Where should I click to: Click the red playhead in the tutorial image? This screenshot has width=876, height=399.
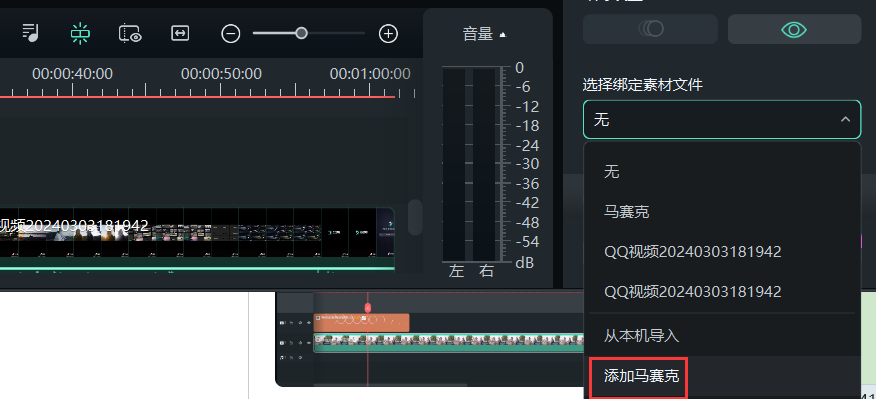click(368, 308)
